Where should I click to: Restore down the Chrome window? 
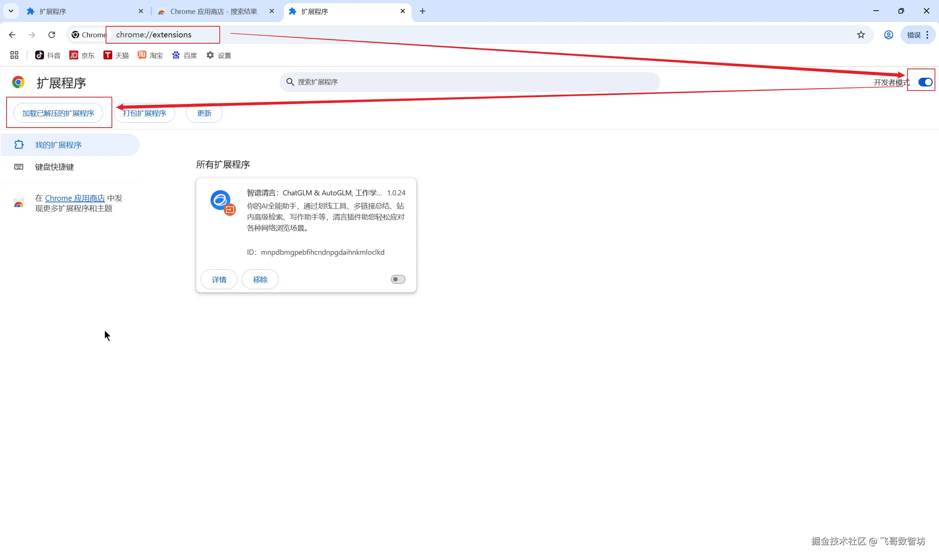point(901,11)
